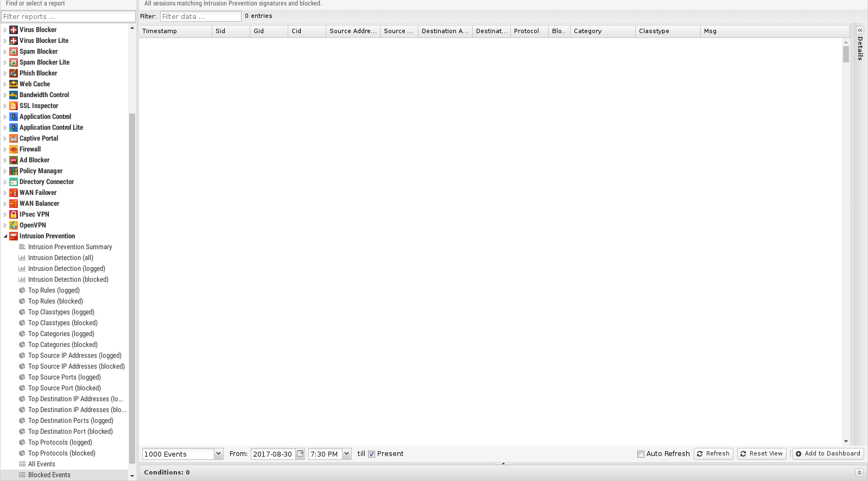868x481 pixels.
Task: Click the Directory Connector app icon
Action: (x=14, y=182)
